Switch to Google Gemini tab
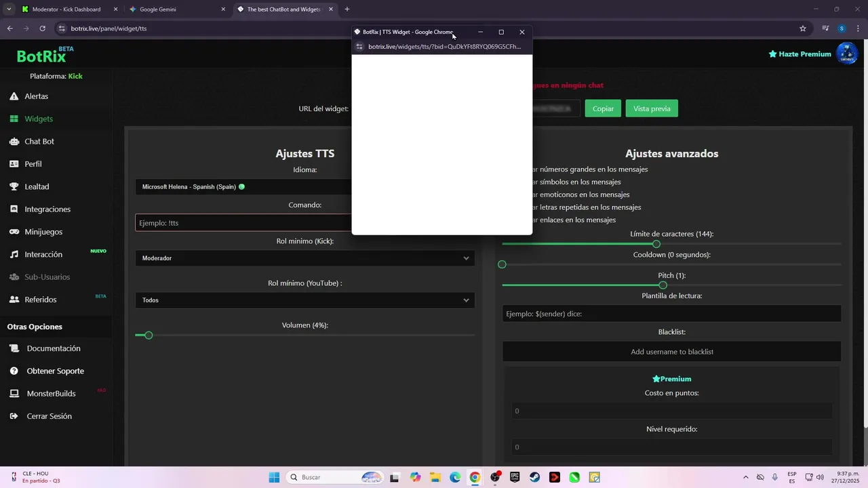The width and height of the screenshot is (868, 488). tap(158, 9)
